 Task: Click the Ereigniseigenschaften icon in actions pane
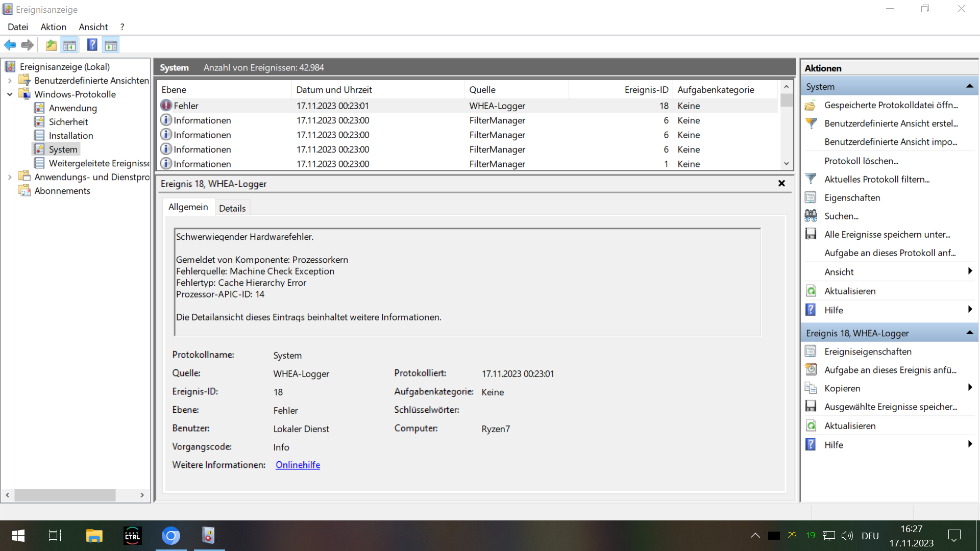[811, 352]
